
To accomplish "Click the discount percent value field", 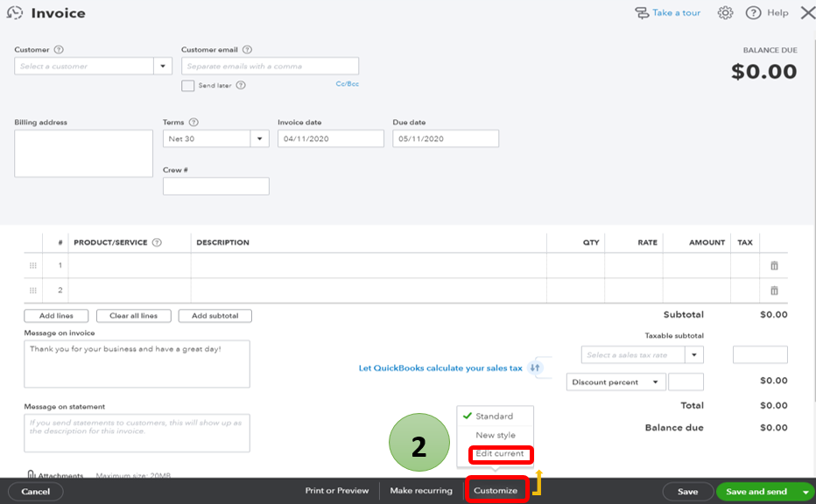I will [x=686, y=382].
